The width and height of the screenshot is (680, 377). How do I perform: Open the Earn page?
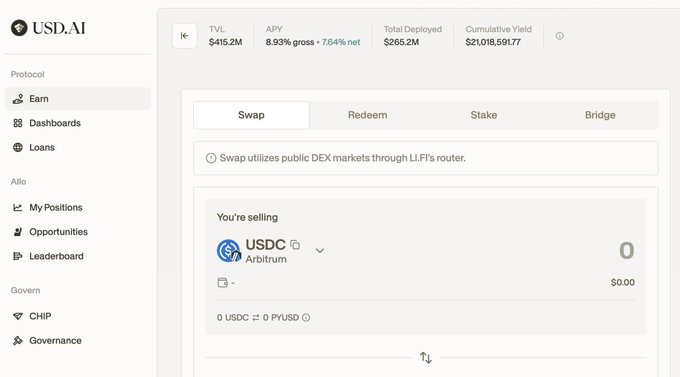click(x=78, y=99)
